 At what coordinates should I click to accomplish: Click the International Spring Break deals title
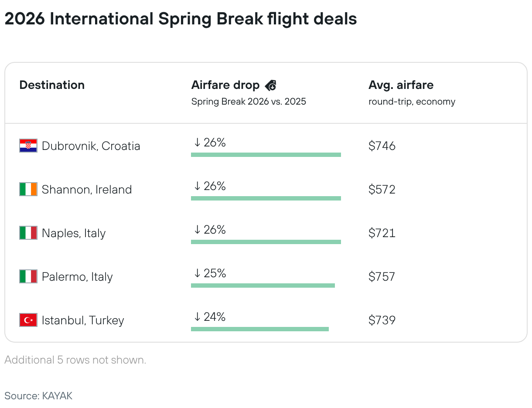click(x=181, y=19)
